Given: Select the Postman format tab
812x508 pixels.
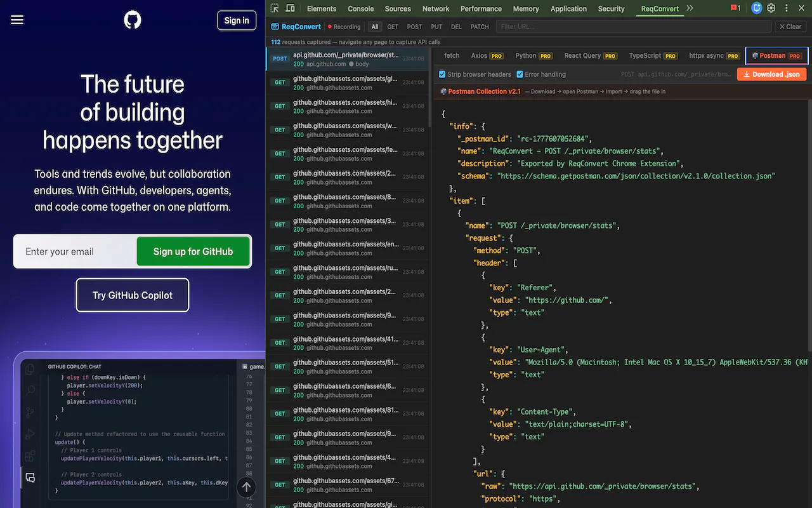Looking at the screenshot, I should coord(777,56).
